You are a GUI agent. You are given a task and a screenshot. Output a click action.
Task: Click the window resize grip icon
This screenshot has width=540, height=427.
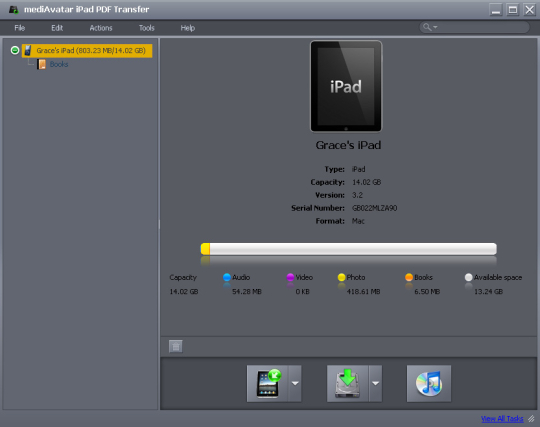(531, 419)
